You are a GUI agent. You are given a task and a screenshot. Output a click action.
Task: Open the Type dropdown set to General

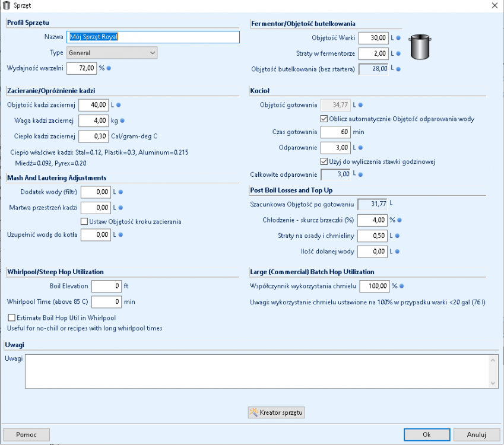pyautogui.click(x=111, y=53)
